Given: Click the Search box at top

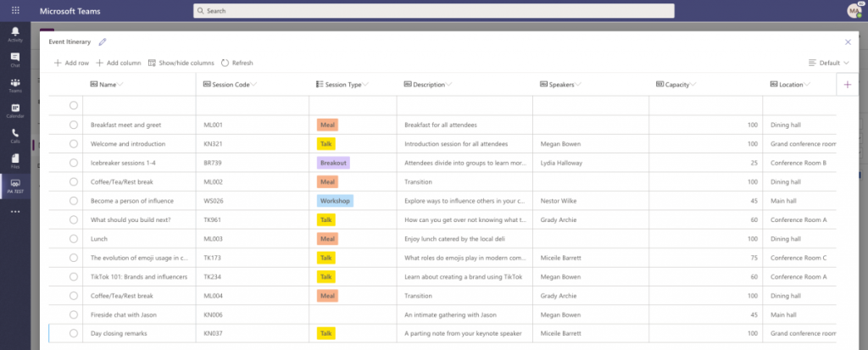Looking at the screenshot, I should click(432, 11).
